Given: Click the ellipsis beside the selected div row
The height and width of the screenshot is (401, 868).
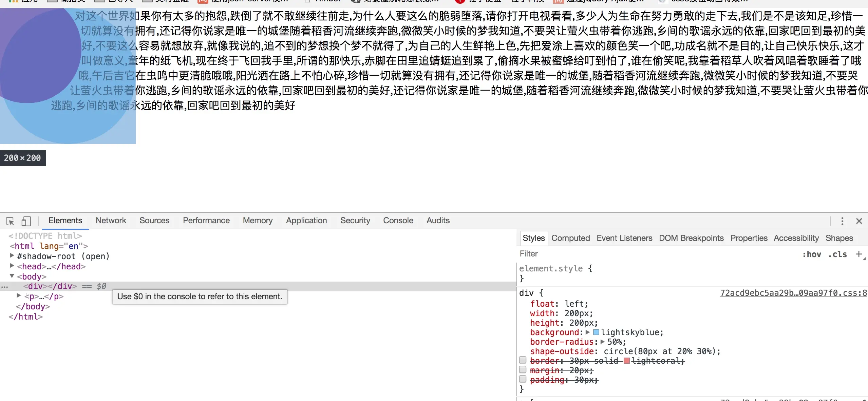Looking at the screenshot, I should [x=4, y=287].
